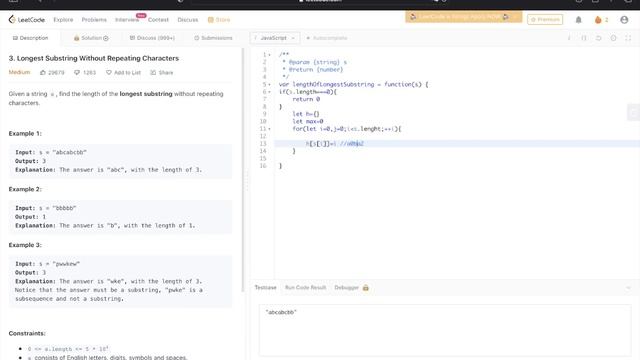Go to the Problems page

(94, 20)
